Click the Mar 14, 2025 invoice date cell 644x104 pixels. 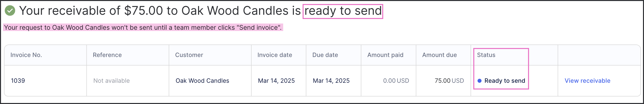tap(276, 81)
